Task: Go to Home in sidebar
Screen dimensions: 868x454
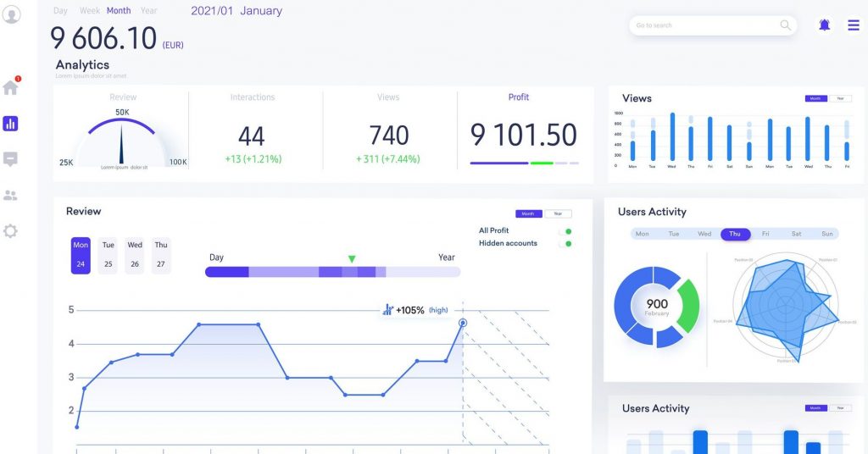Action: point(10,87)
